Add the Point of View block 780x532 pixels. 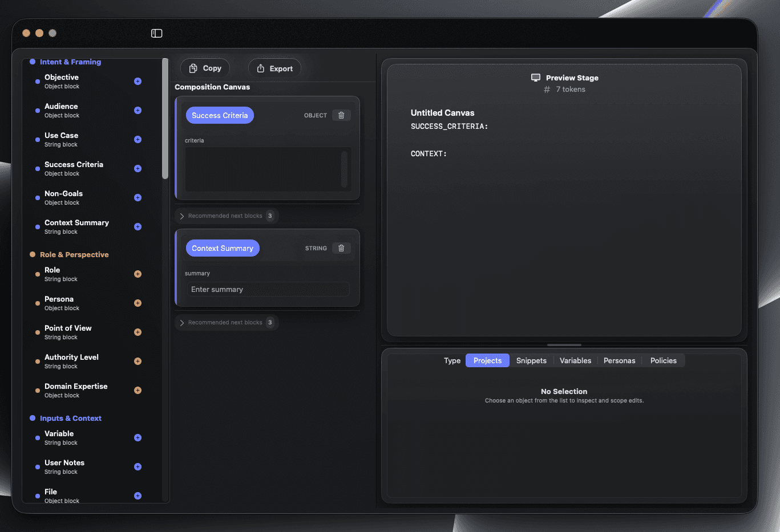click(x=138, y=332)
